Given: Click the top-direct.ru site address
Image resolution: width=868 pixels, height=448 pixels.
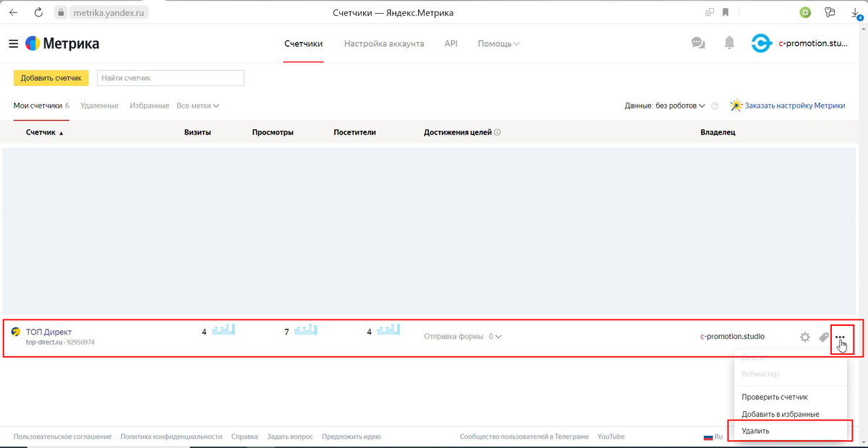Looking at the screenshot, I should 43,343.
